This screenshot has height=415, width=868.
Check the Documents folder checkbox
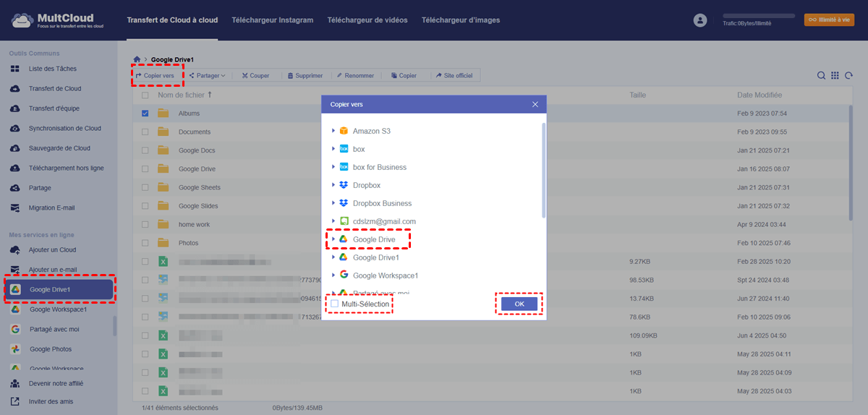tap(145, 132)
